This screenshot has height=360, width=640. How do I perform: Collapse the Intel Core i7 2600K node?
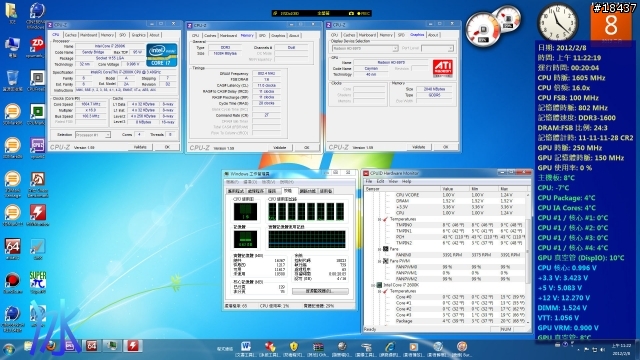click(x=373, y=285)
